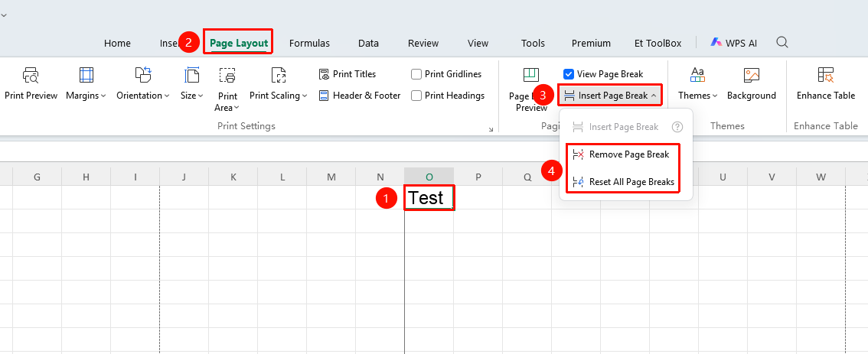The image size is (868, 354).
Task: Open the Review tab
Action: 423,43
